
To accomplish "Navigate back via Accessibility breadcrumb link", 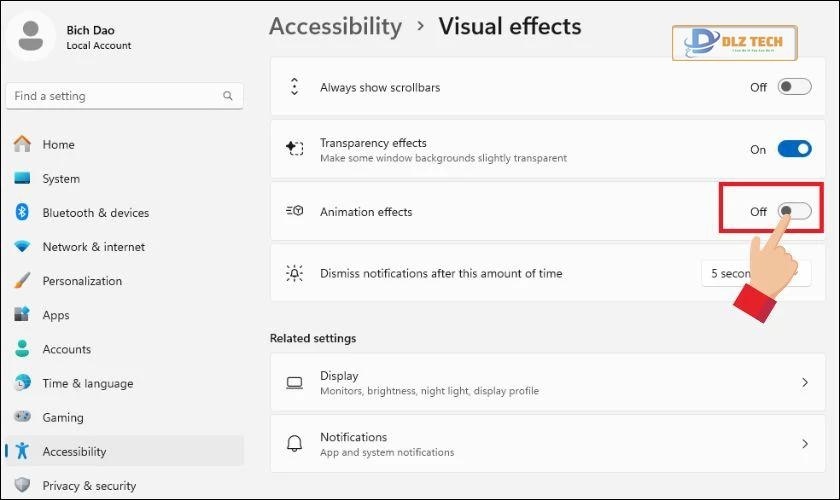I will 335,26.
